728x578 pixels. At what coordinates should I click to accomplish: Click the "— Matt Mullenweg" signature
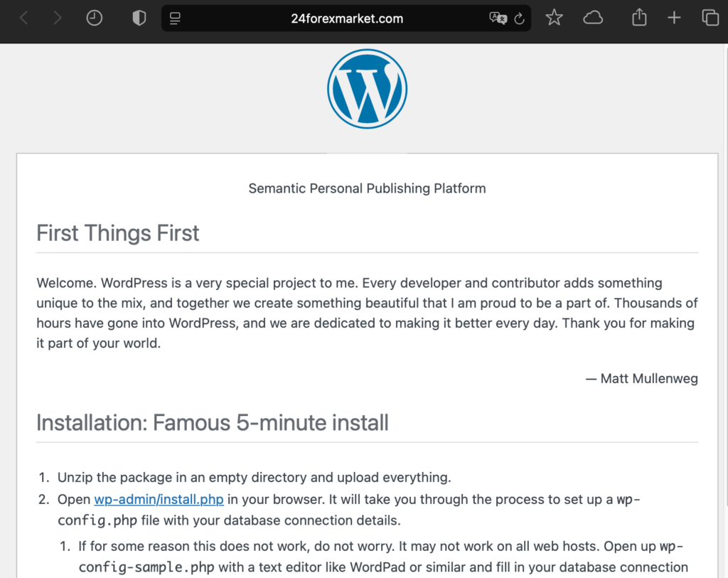click(x=642, y=379)
